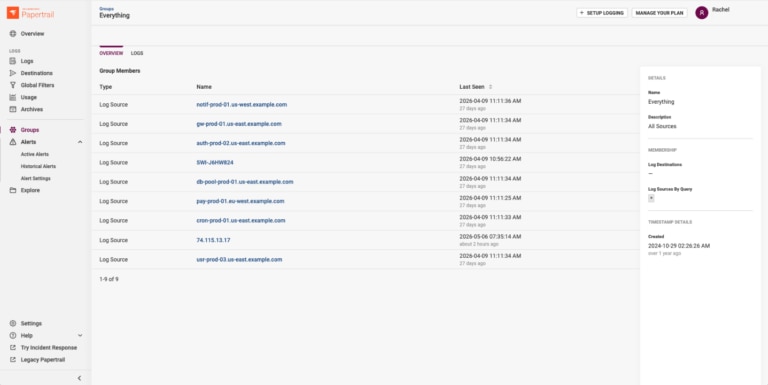Click the 'All Sources' description text
The height and width of the screenshot is (385, 768).
click(662, 126)
